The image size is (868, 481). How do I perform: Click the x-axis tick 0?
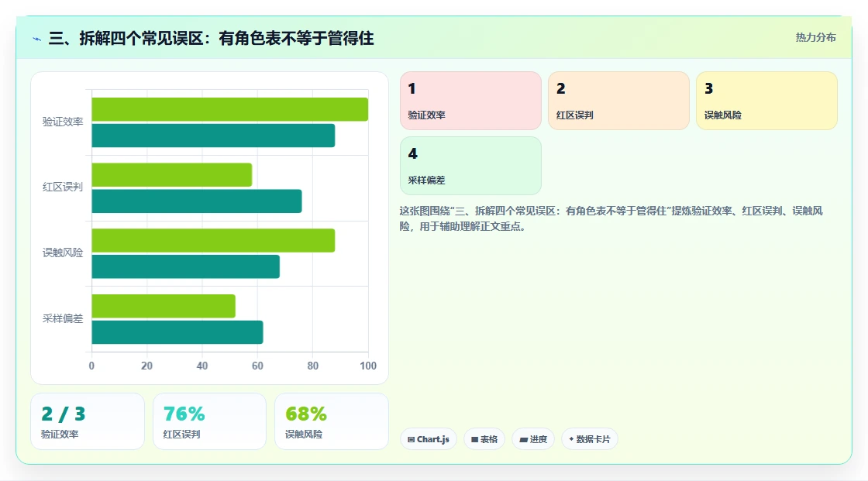92,366
